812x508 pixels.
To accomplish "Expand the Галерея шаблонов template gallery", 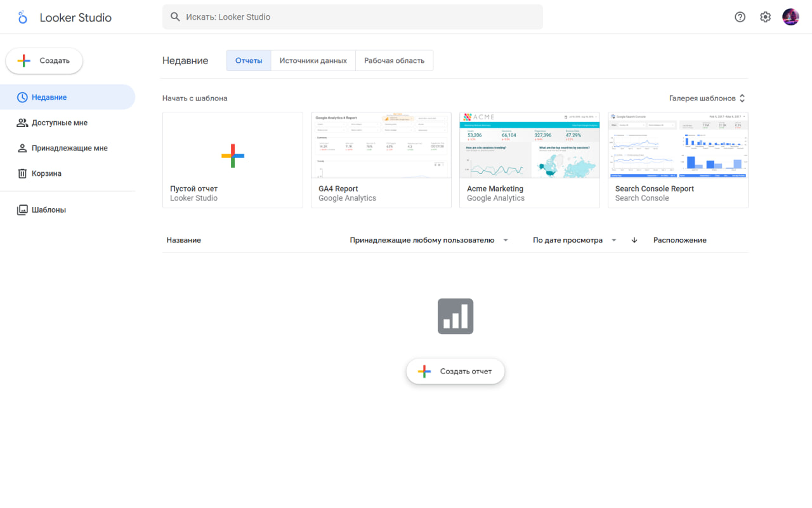I will click(x=707, y=98).
